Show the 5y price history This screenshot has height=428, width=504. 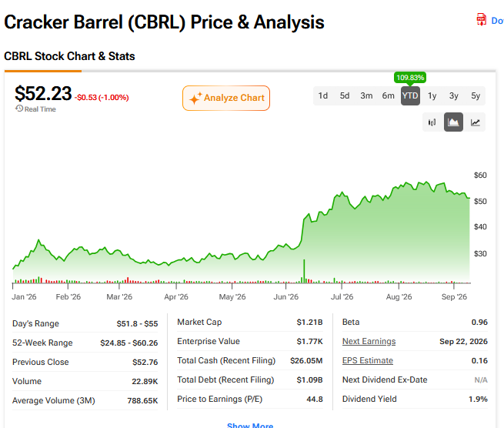[x=476, y=95]
